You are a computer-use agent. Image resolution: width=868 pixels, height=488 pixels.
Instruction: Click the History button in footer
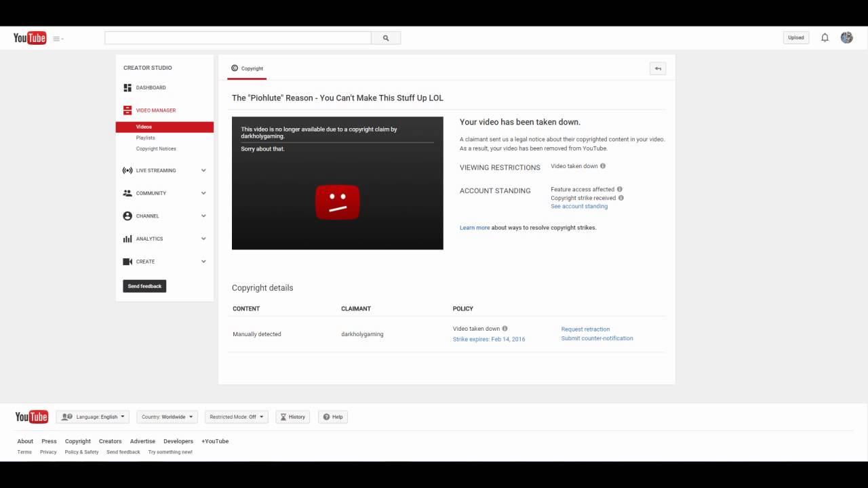tap(293, 417)
